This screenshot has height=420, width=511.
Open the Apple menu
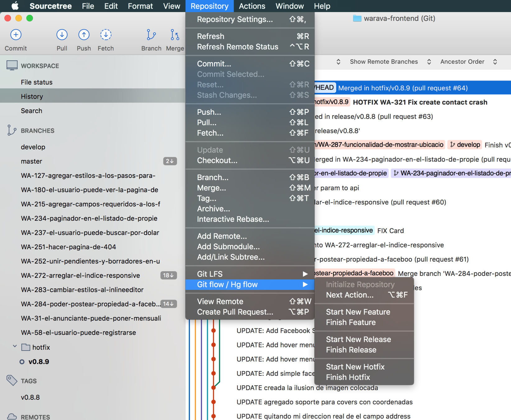[15, 6]
